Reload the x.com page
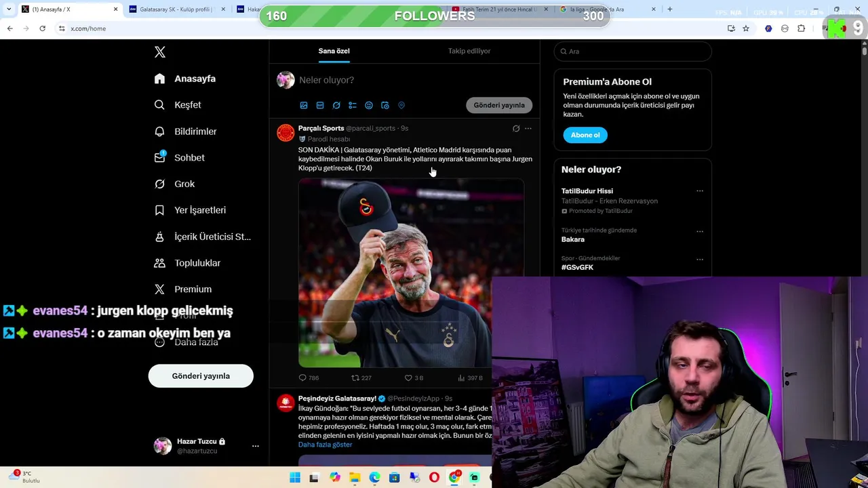The image size is (868, 488). (42, 28)
